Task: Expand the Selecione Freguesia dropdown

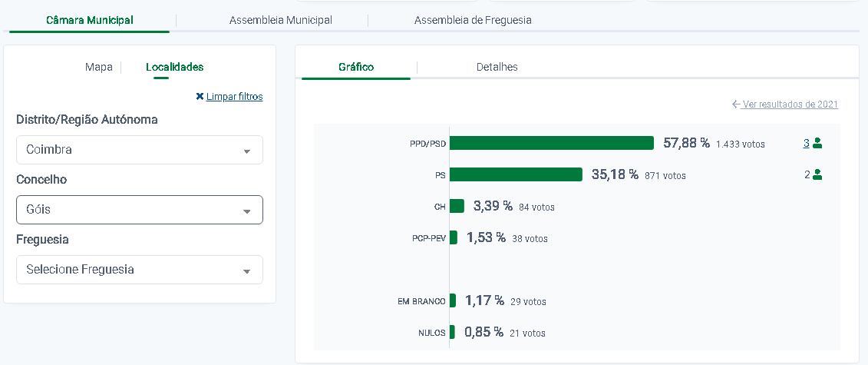Action: [x=139, y=270]
